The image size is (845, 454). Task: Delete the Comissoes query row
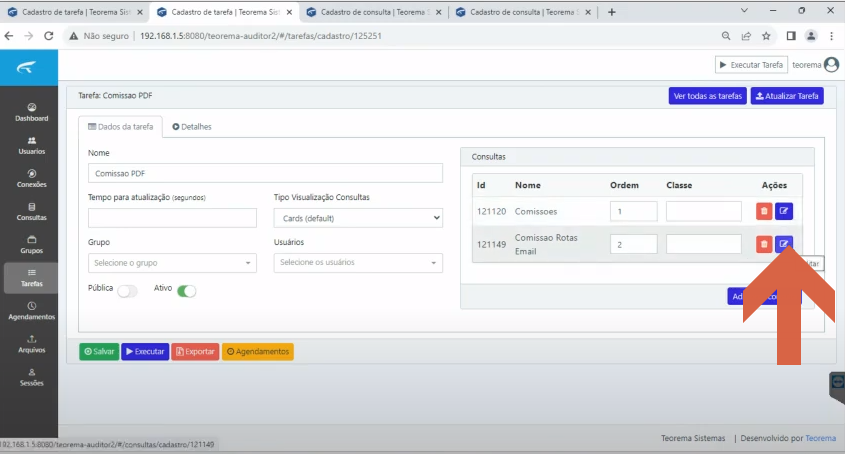pos(764,211)
